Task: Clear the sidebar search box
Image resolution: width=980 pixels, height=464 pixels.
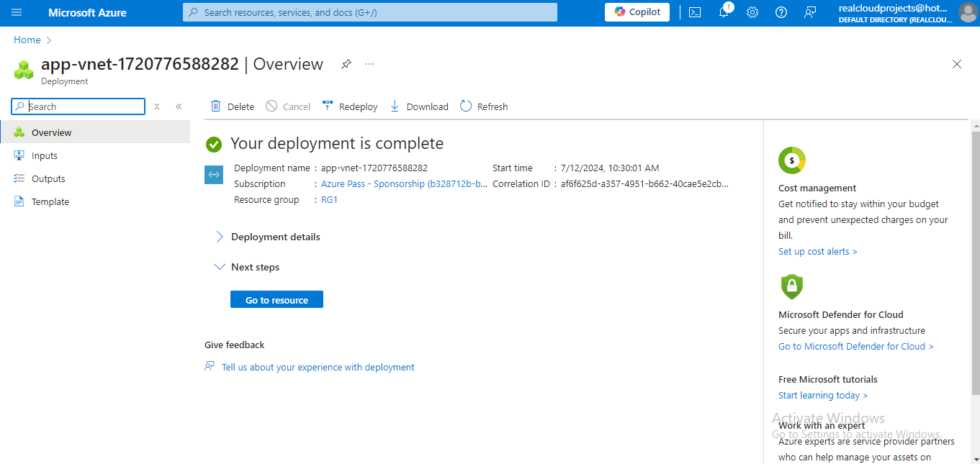Action: [x=157, y=106]
